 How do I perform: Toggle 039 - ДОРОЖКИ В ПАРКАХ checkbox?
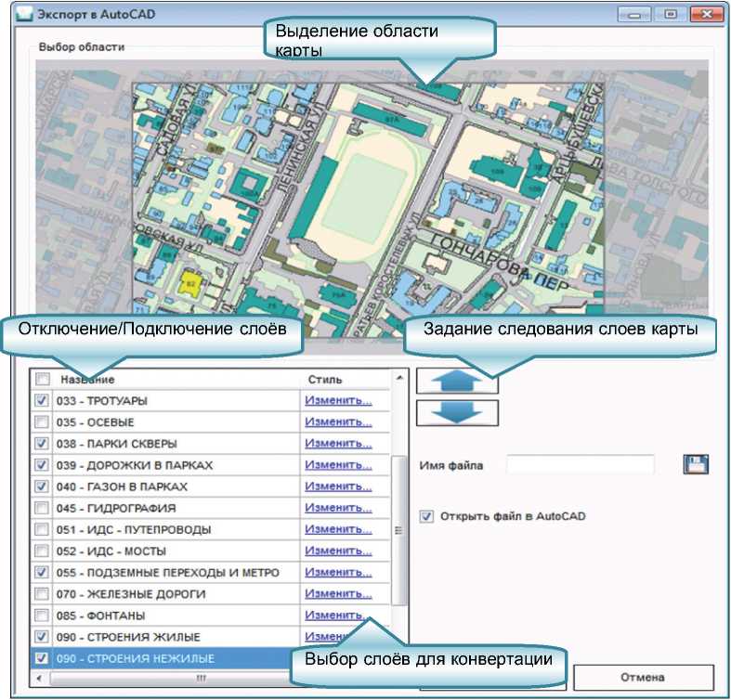(42, 464)
